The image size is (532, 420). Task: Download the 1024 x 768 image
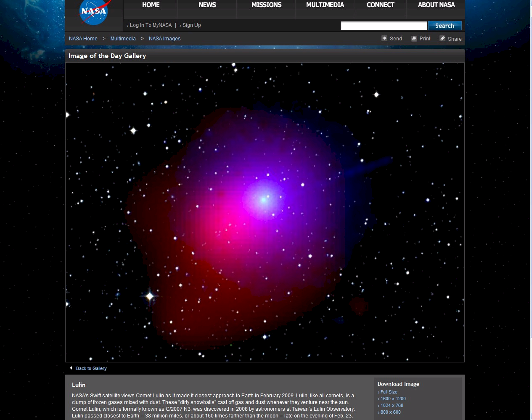pyautogui.click(x=392, y=405)
